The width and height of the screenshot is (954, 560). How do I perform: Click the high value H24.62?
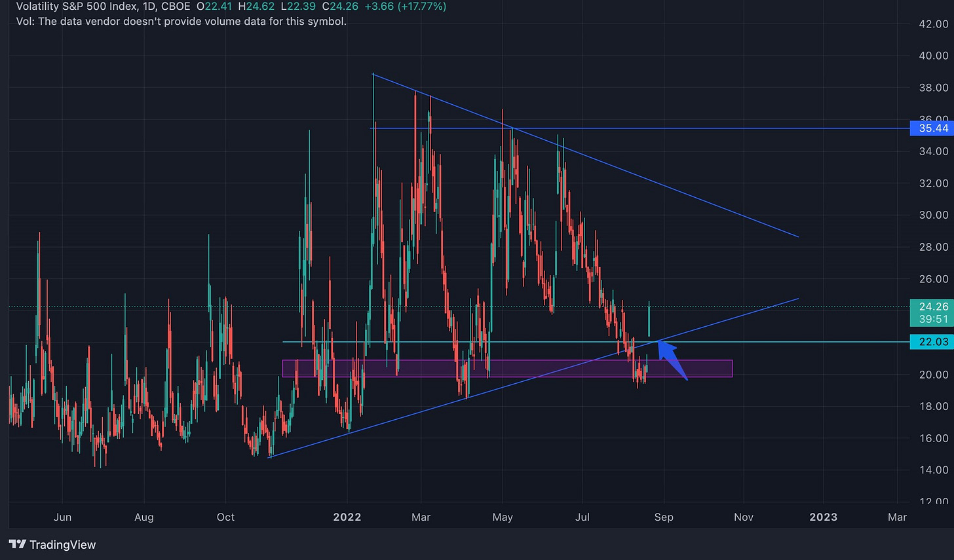[x=255, y=7]
